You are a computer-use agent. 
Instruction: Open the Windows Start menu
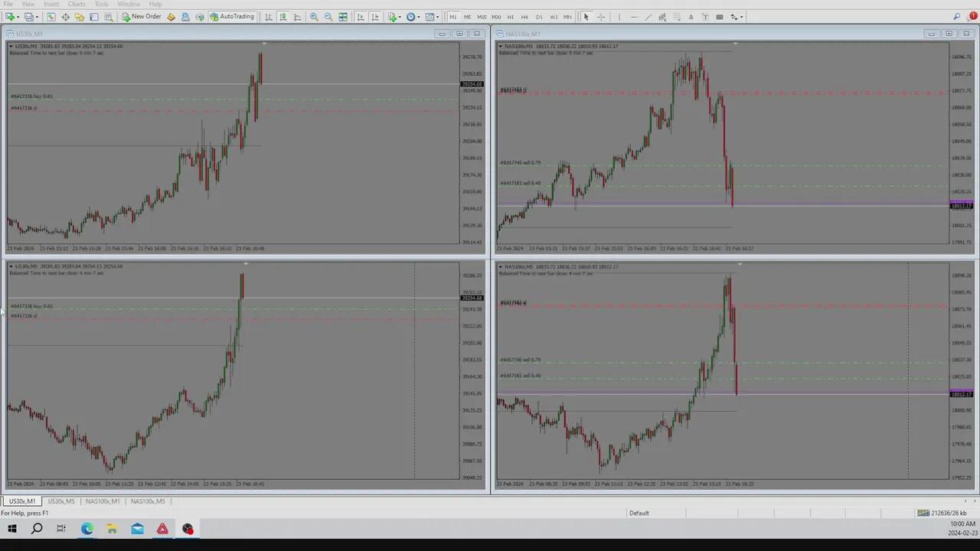pos(12,529)
